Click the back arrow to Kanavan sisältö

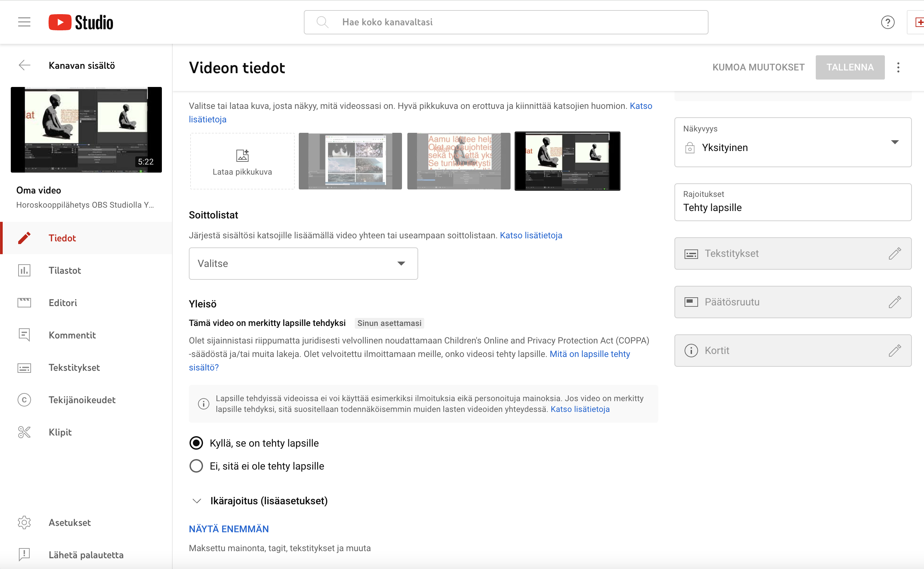(x=25, y=65)
